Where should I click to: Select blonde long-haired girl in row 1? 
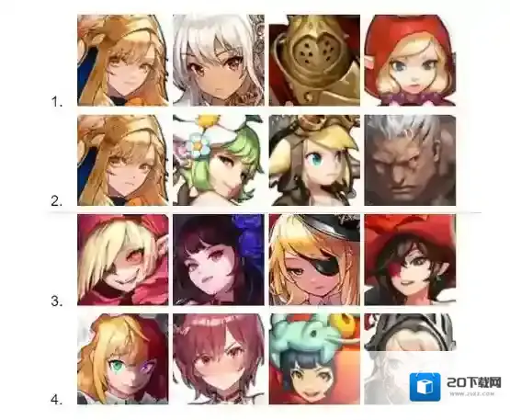pos(123,60)
